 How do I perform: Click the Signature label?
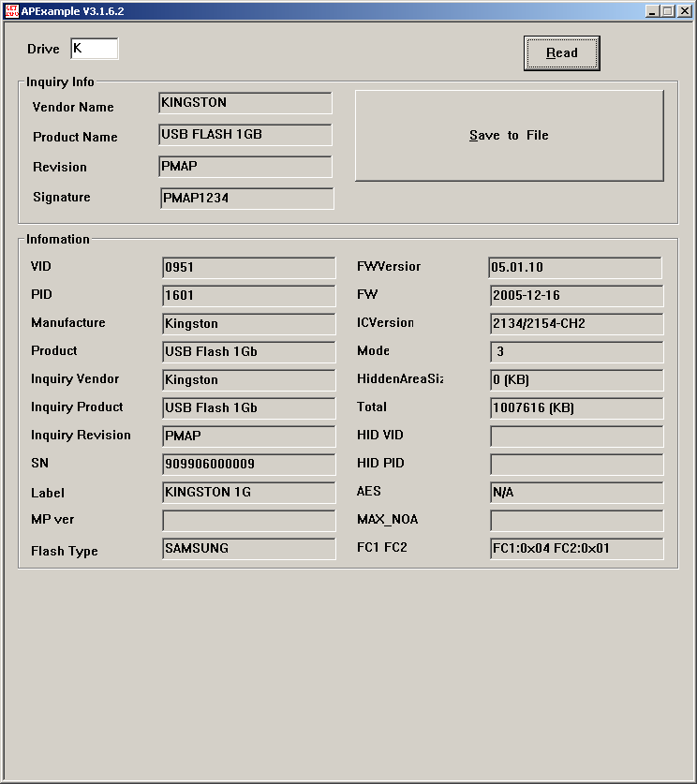point(62,198)
